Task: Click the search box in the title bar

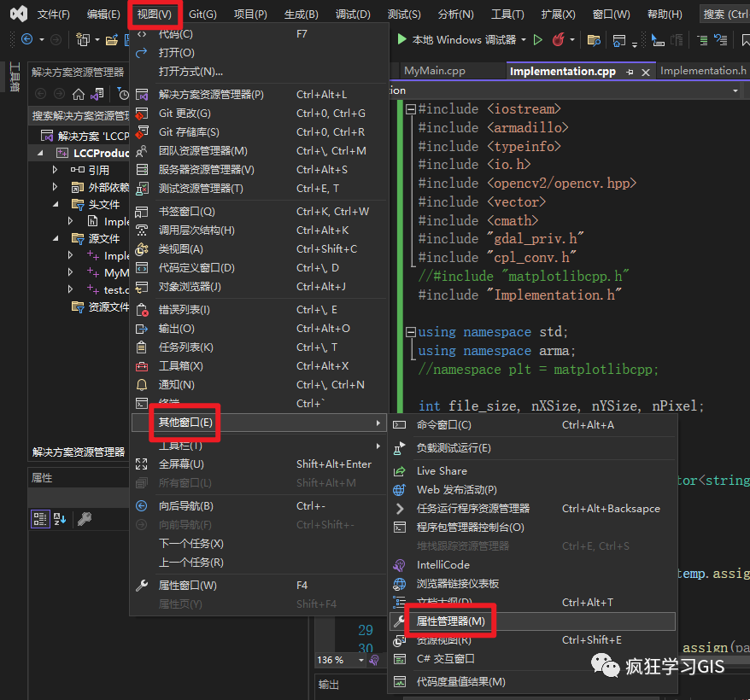Action: 724,15
